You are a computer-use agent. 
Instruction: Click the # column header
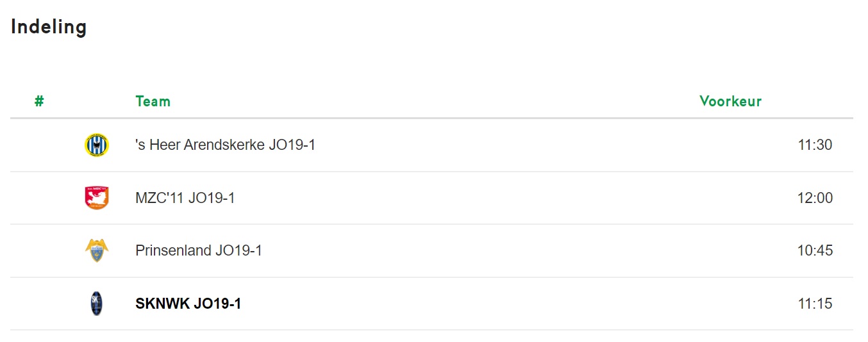tap(39, 101)
